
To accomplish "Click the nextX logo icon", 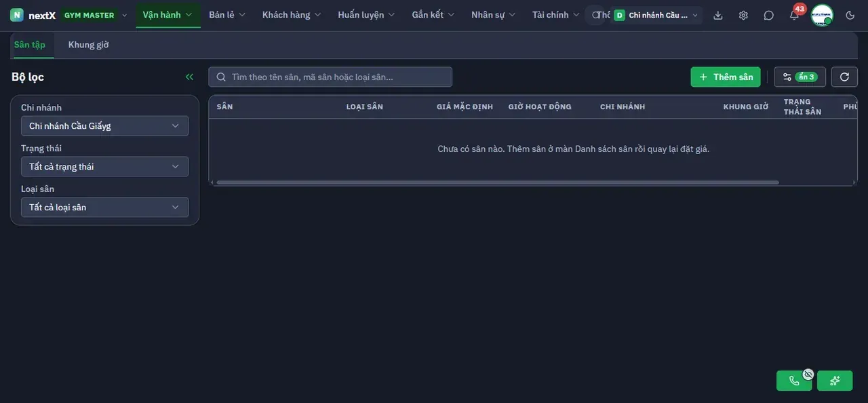I will click(x=17, y=15).
